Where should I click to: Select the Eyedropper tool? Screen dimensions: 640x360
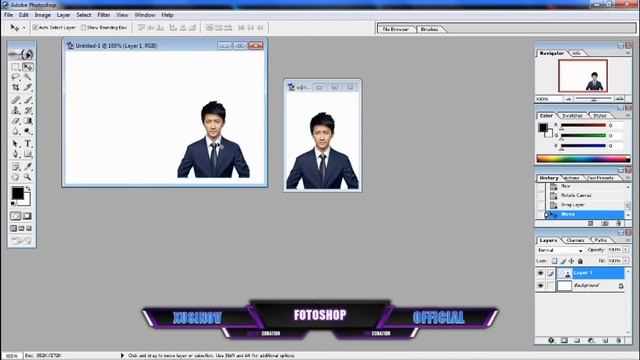coord(27,167)
